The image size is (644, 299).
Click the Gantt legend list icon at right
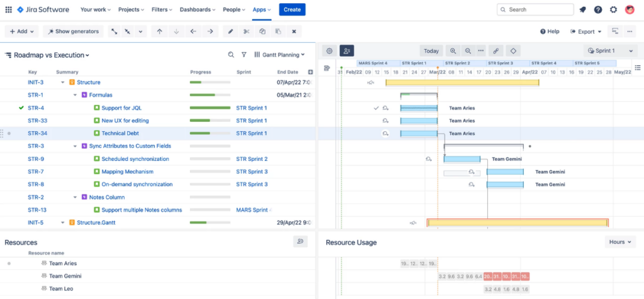click(x=638, y=68)
